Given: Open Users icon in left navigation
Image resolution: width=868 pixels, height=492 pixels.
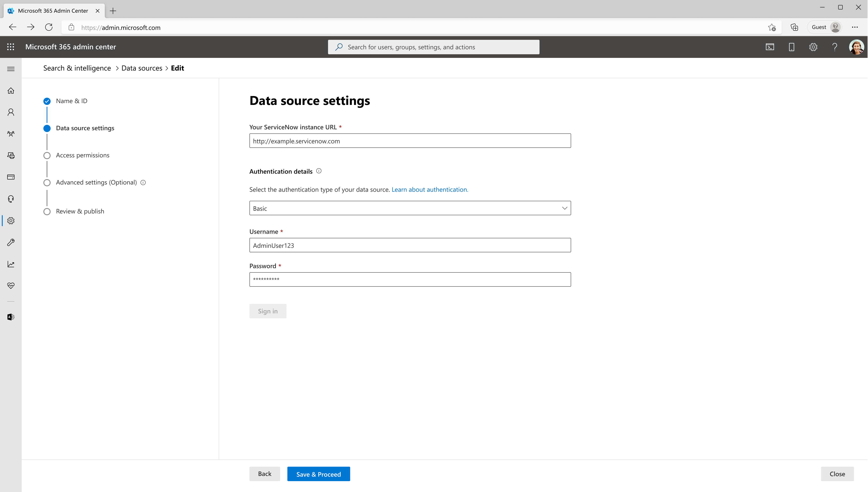Looking at the screenshot, I should pyautogui.click(x=11, y=112).
